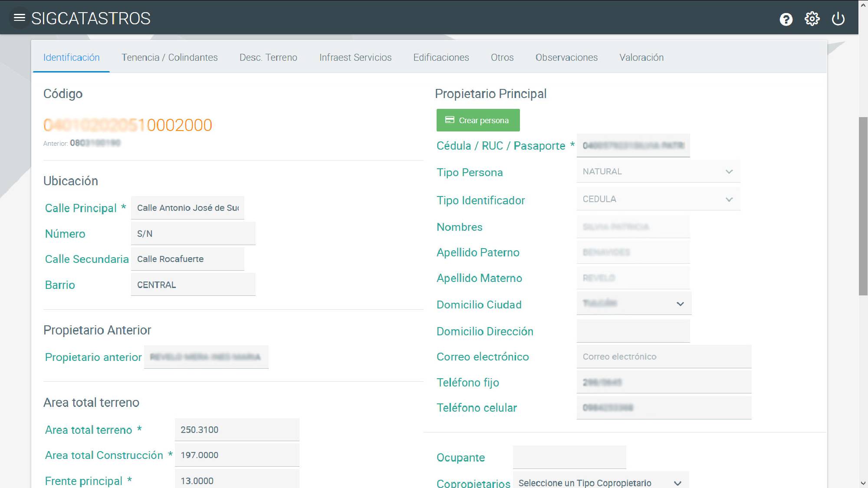Open the Infraest Servicios tab
The image size is (868, 488).
tap(355, 57)
